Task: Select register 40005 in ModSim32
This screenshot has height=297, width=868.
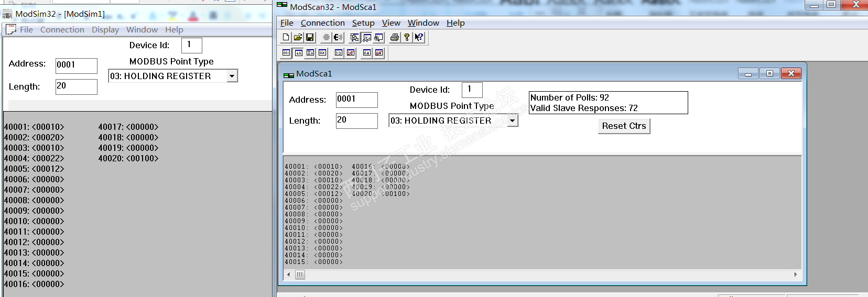Action: (x=34, y=169)
